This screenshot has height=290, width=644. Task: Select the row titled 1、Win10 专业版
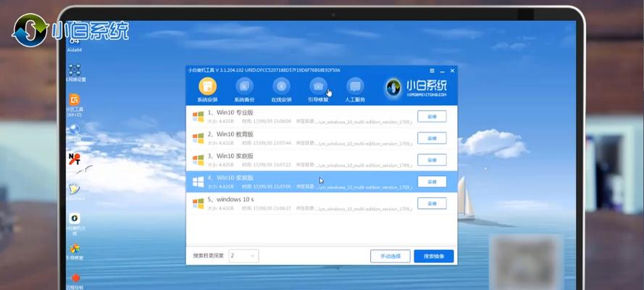pos(322,116)
